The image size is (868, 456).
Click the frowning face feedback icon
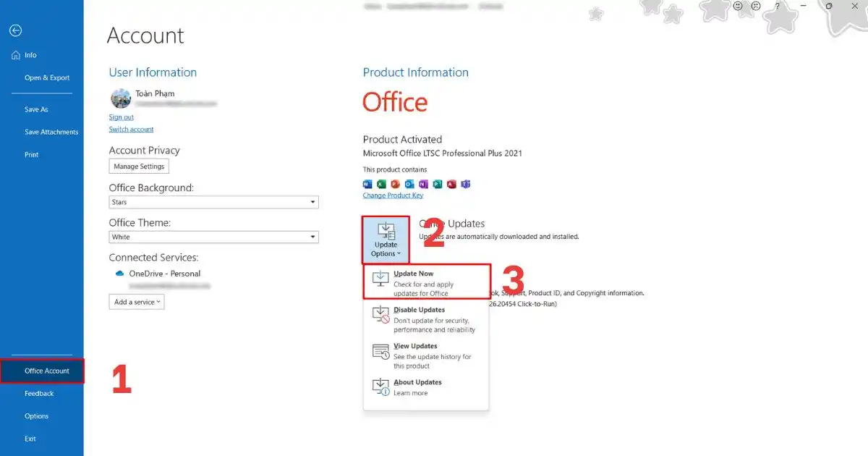[x=756, y=6]
